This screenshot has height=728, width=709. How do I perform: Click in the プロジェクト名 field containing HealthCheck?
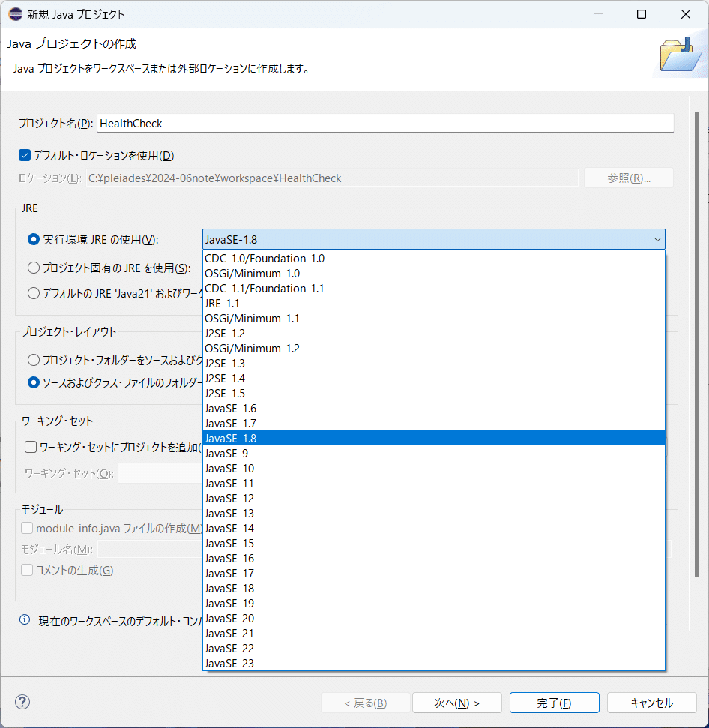click(x=385, y=123)
